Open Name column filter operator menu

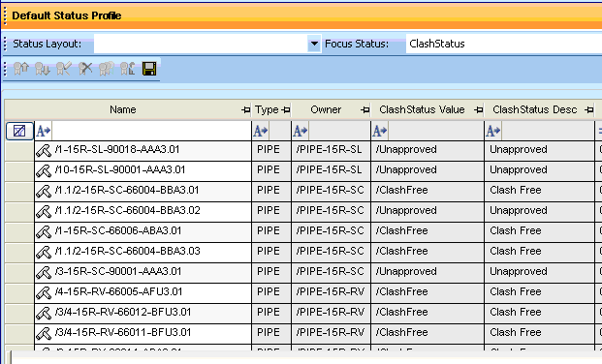tap(43, 132)
